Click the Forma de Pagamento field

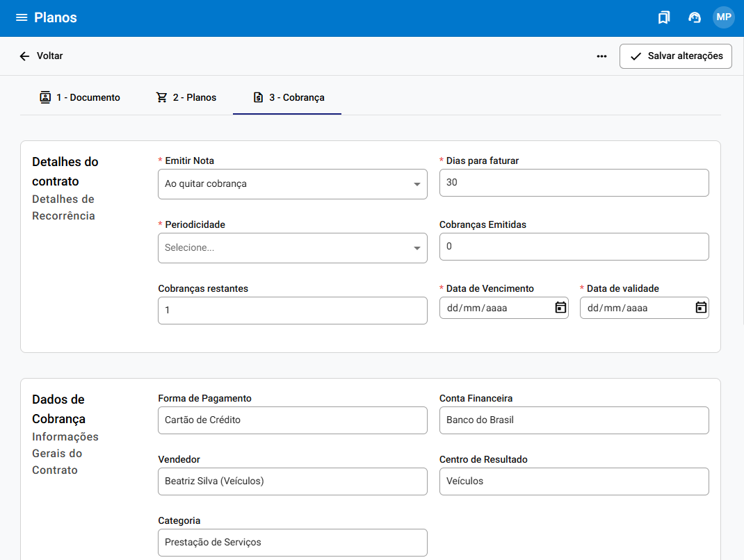(293, 420)
